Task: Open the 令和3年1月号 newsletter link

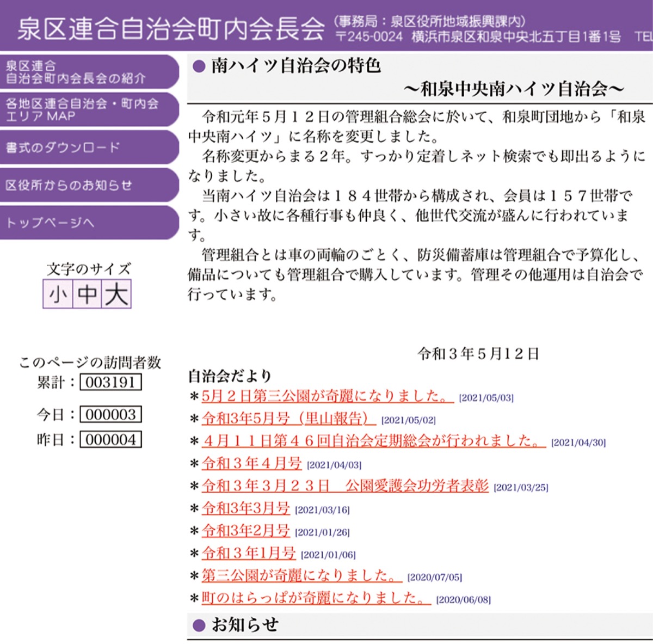Action: [248, 554]
